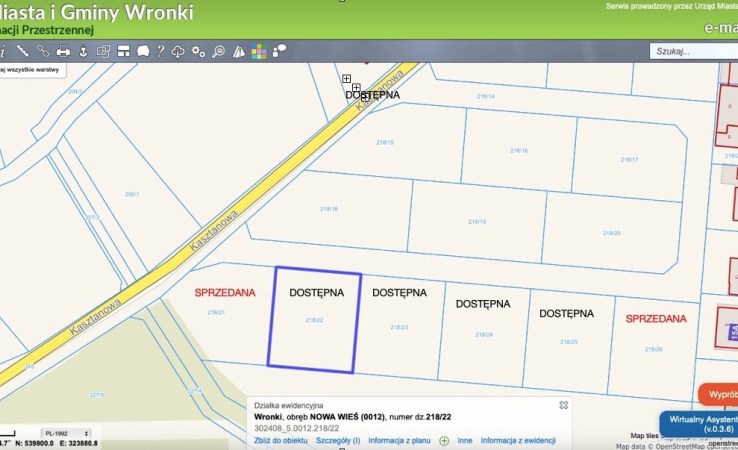
Task: Click DOSTĘPNA label on parcel 218/23
Action: [400, 293]
